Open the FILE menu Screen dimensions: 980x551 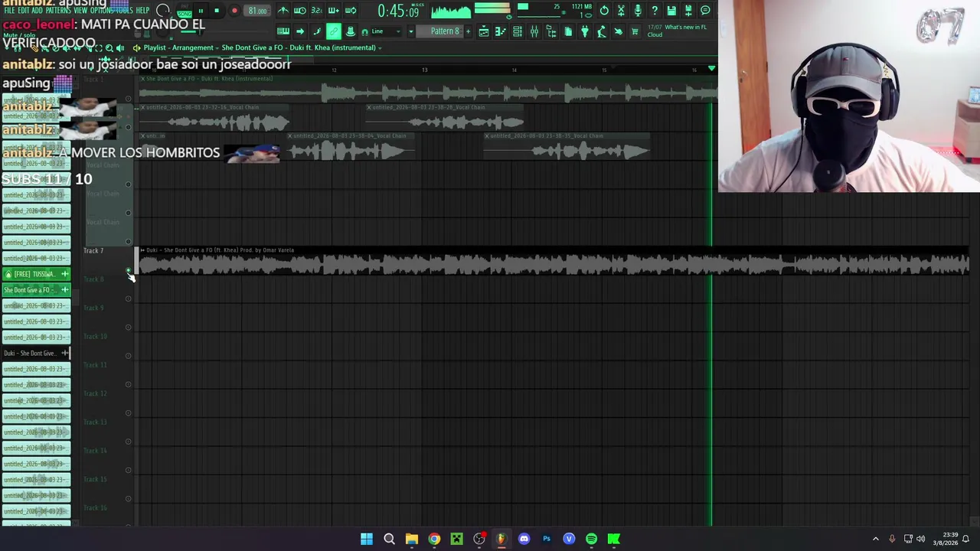click(9, 11)
